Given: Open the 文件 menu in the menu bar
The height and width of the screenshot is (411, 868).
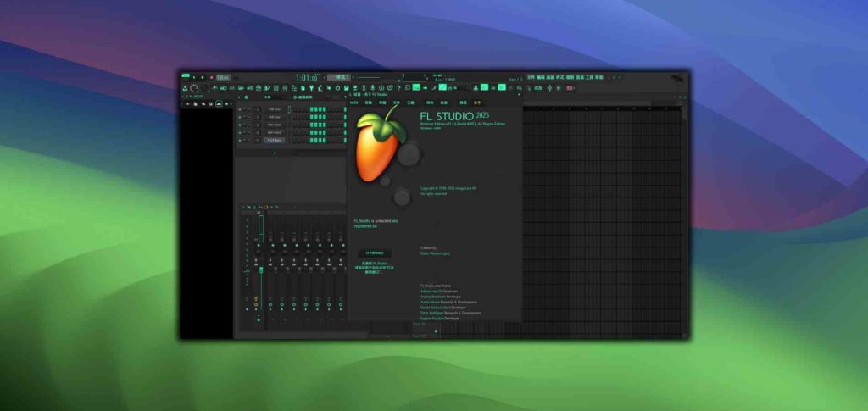Looking at the screenshot, I should point(531,77).
